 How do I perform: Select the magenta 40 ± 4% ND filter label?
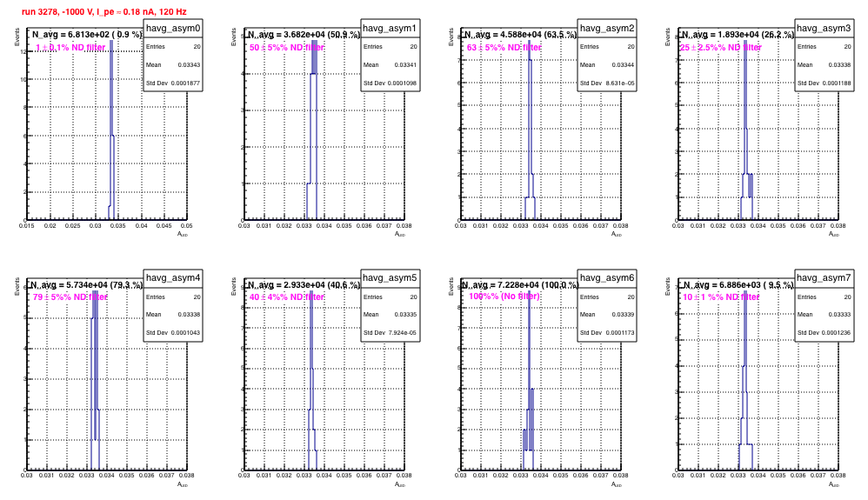(x=287, y=297)
